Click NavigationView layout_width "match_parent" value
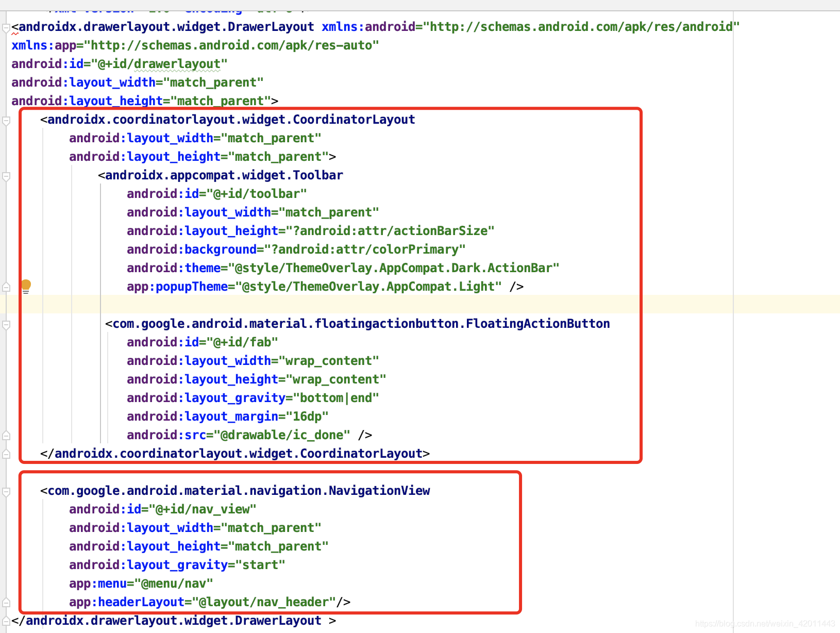 [x=271, y=528]
